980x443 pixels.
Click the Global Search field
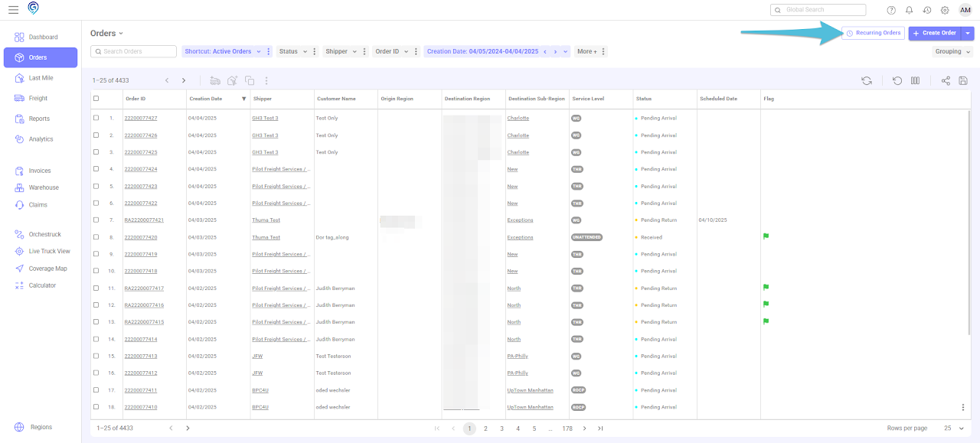(x=818, y=10)
